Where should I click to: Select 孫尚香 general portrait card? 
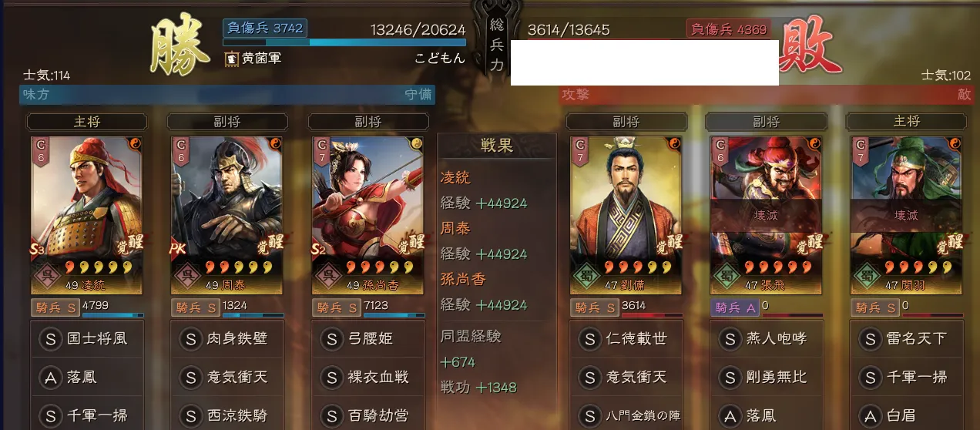368,216
